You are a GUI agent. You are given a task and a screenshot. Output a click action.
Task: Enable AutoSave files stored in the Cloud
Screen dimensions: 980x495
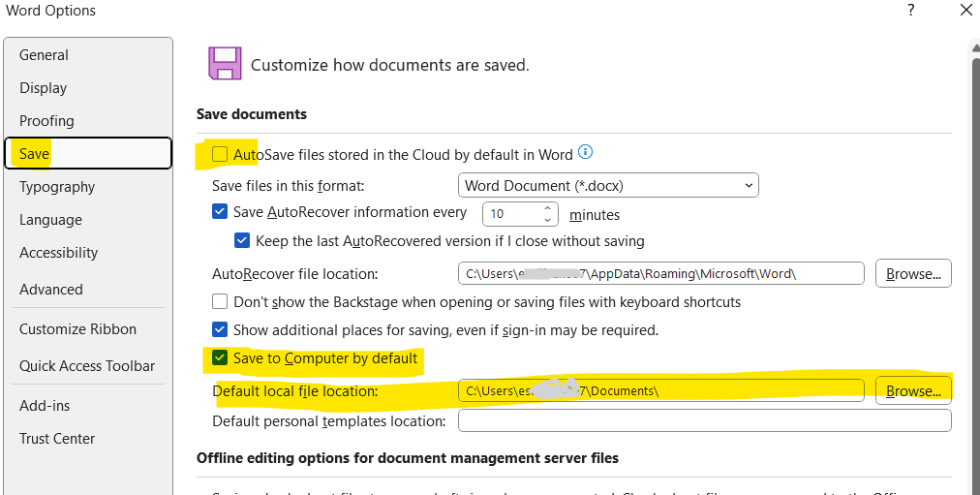pos(220,154)
